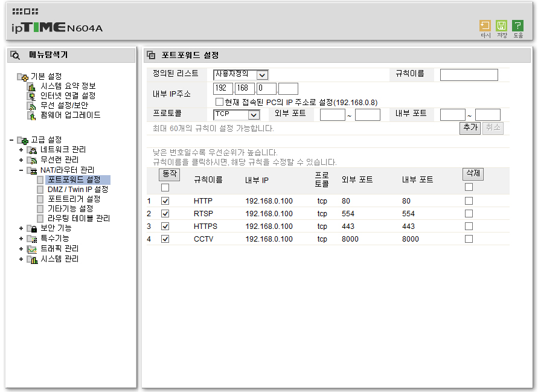
Task: Collapse the NAT/라우터 관리 tree node
Action: (x=21, y=170)
